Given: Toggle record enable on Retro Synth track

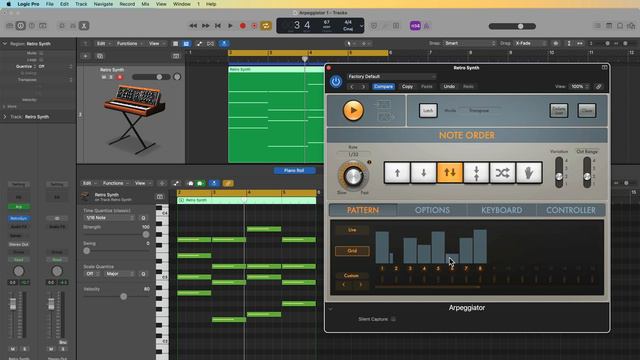Looking at the screenshot, I should 120,77.
